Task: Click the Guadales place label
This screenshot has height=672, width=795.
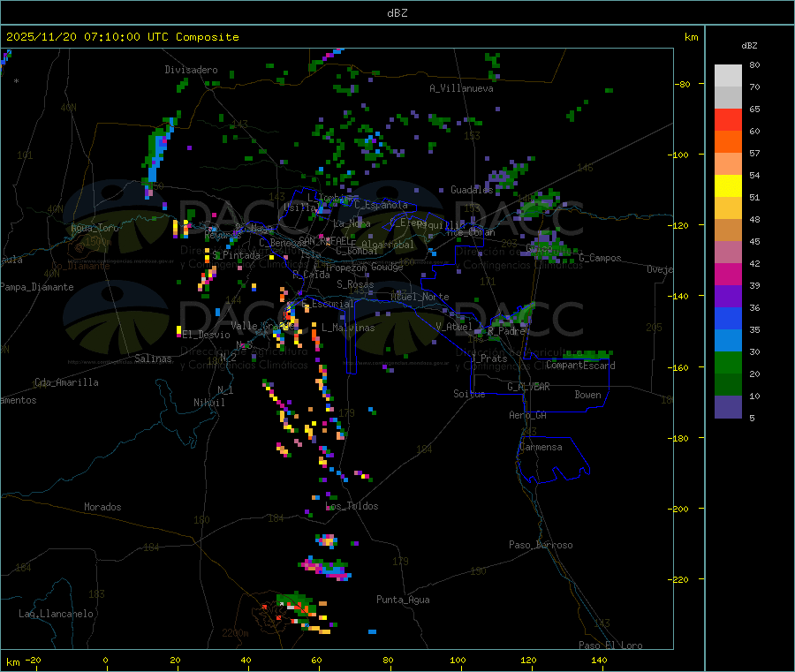Action: click(472, 190)
